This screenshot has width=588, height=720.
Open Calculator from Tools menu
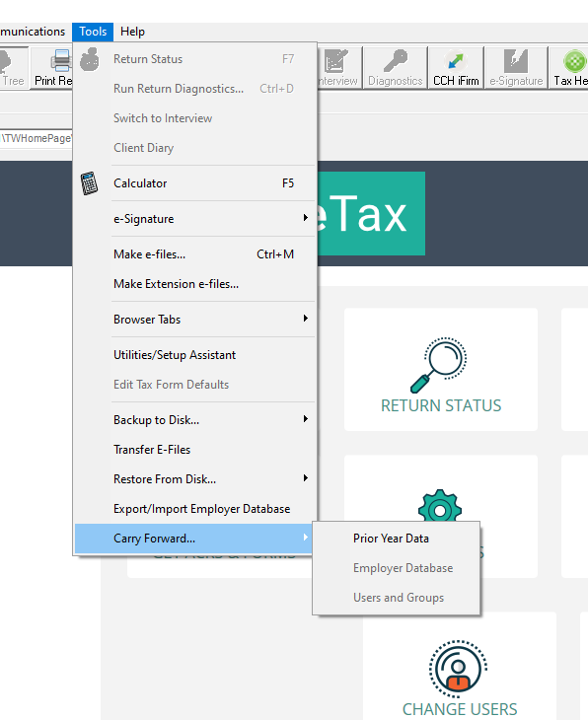tap(195, 183)
